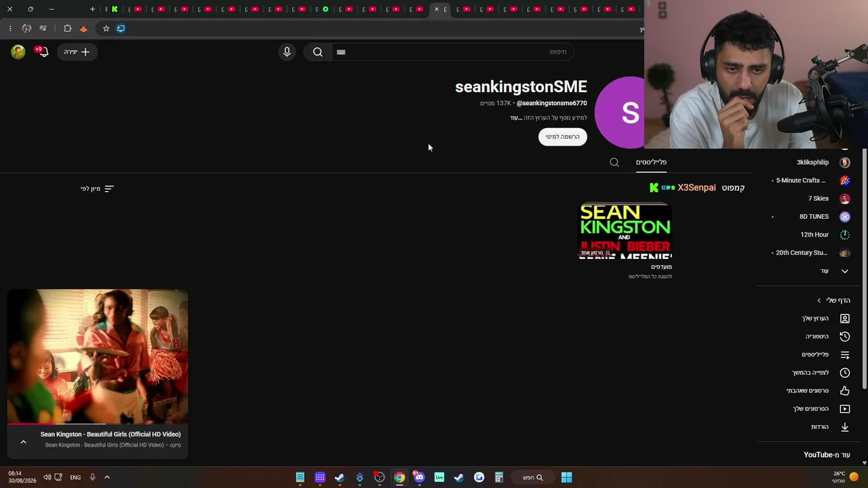The height and width of the screenshot is (488, 868).
Task: Open סרטונים שאהבתי in the sidebar
Action: pos(808,390)
